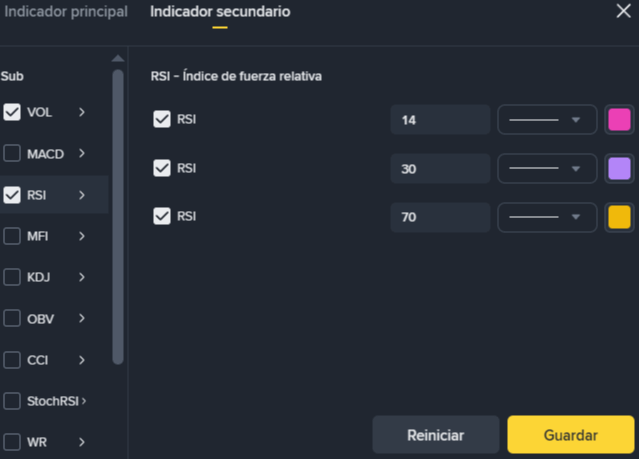Viewport: 639px width, 459px height.
Task: Expand the VOL indicator settings arrow
Action: pos(82,112)
